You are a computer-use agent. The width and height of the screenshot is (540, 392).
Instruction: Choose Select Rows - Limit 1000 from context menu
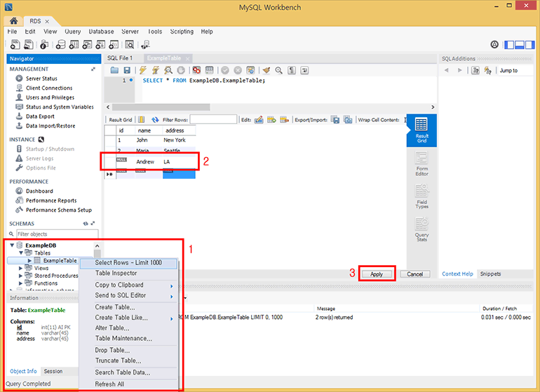pyautogui.click(x=128, y=262)
